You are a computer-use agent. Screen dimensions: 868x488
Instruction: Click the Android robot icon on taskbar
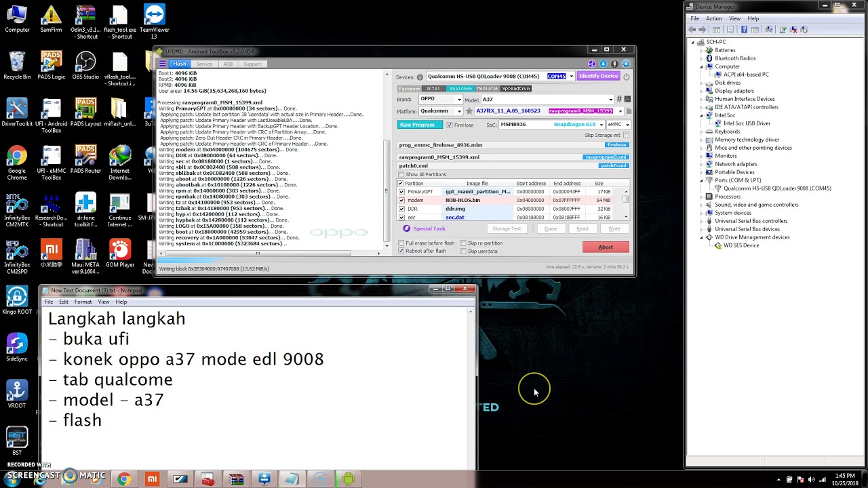pyautogui.click(x=348, y=479)
